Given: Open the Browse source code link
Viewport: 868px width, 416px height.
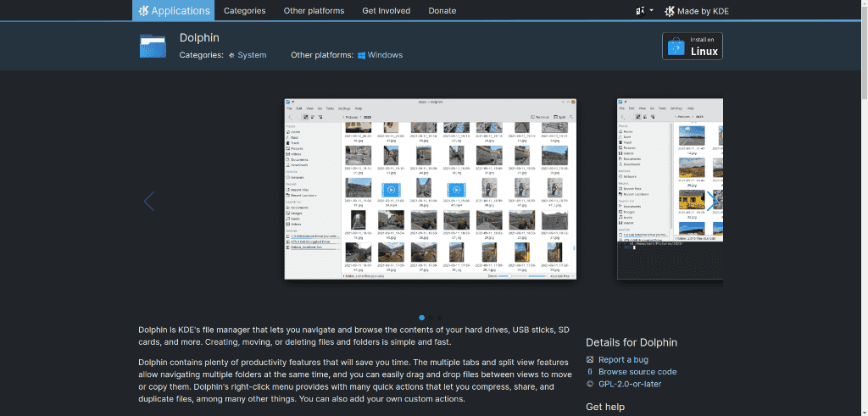Looking at the screenshot, I should coord(637,372).
